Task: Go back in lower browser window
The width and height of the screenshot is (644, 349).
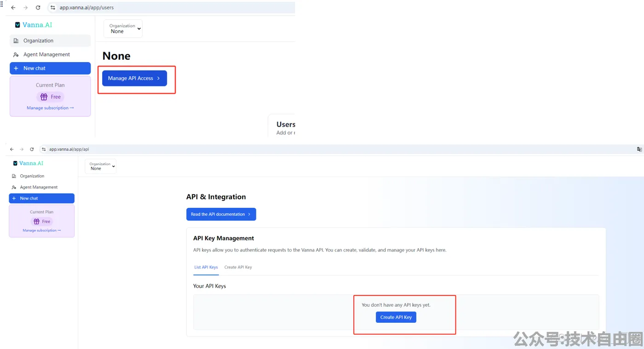Action: coord(11,149)
